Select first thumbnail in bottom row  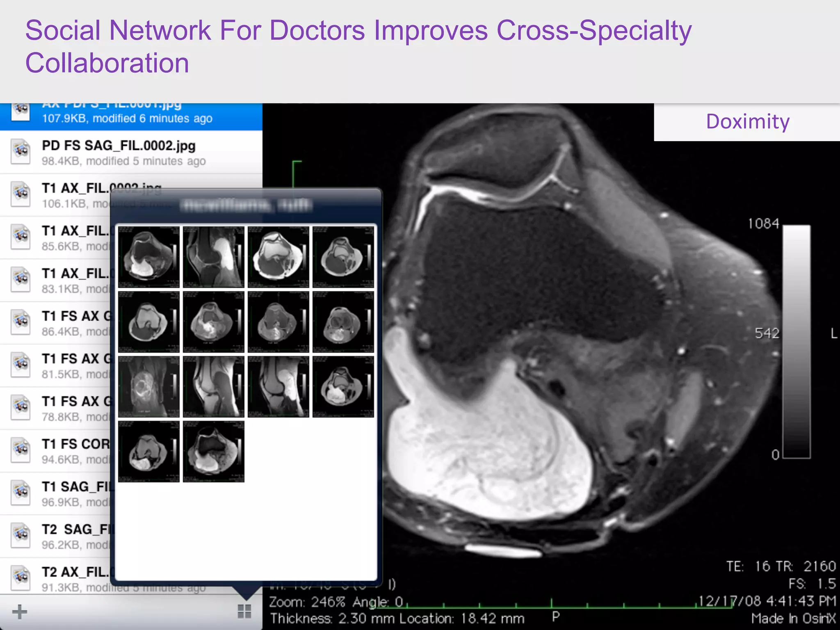click(x=149, y=452)
